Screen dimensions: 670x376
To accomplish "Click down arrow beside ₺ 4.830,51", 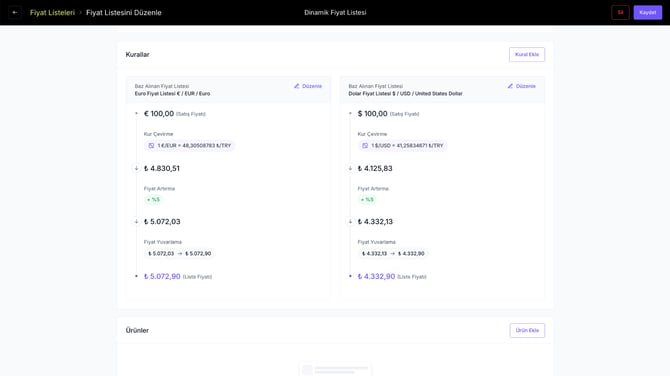I will click(136, 168).
